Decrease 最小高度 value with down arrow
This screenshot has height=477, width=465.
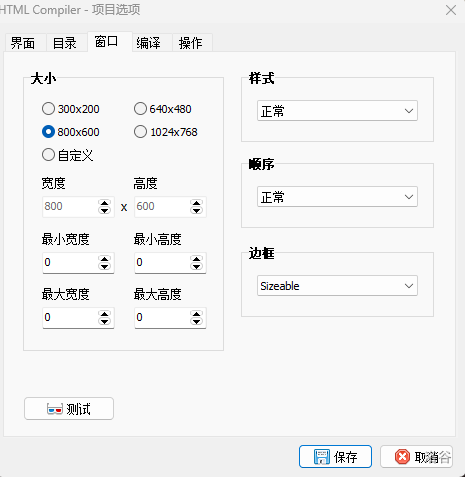click(x=197, y=266)
